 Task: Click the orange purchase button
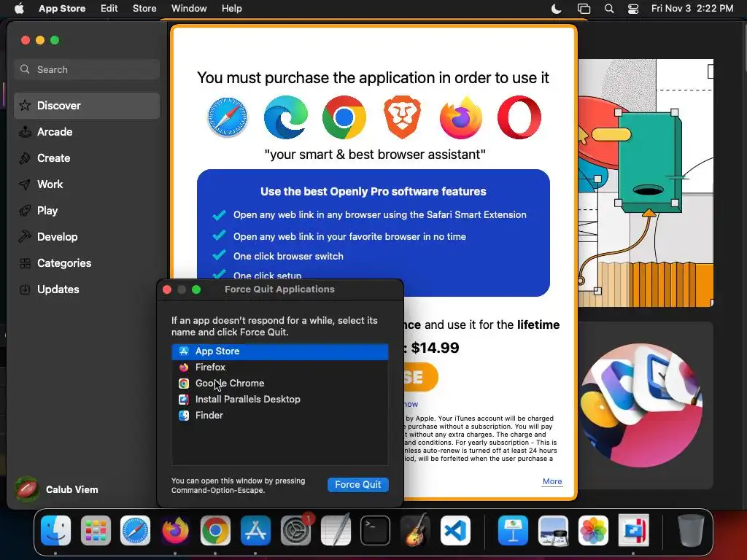click(x=420, y=377)
